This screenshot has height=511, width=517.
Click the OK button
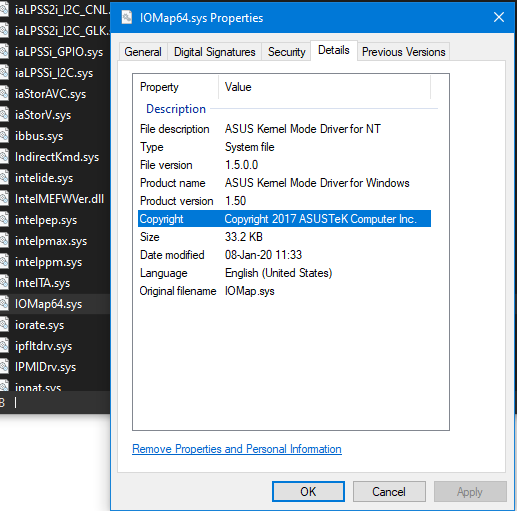(x=308, y=491)
